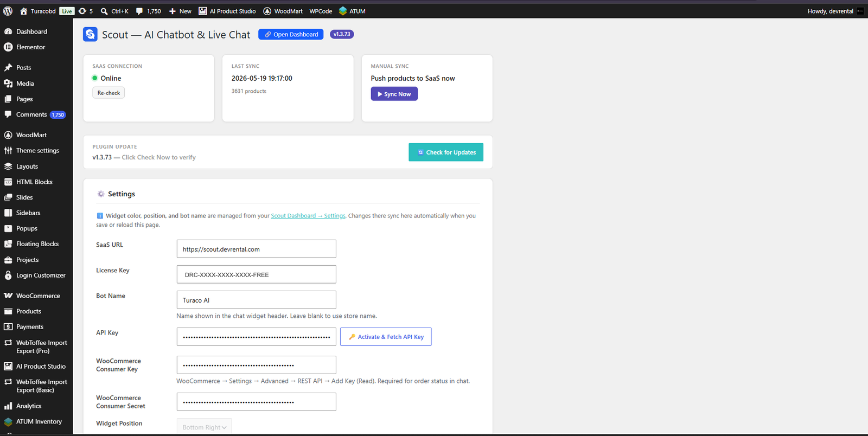The image size is (868, 436).
Task: Click the Media icon in sidebar
Action: (x=8, y=84)
